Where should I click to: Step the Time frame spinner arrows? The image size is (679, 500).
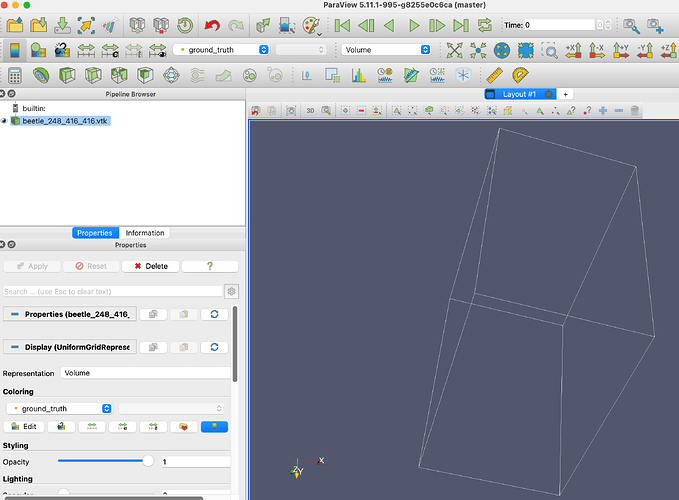608,25
